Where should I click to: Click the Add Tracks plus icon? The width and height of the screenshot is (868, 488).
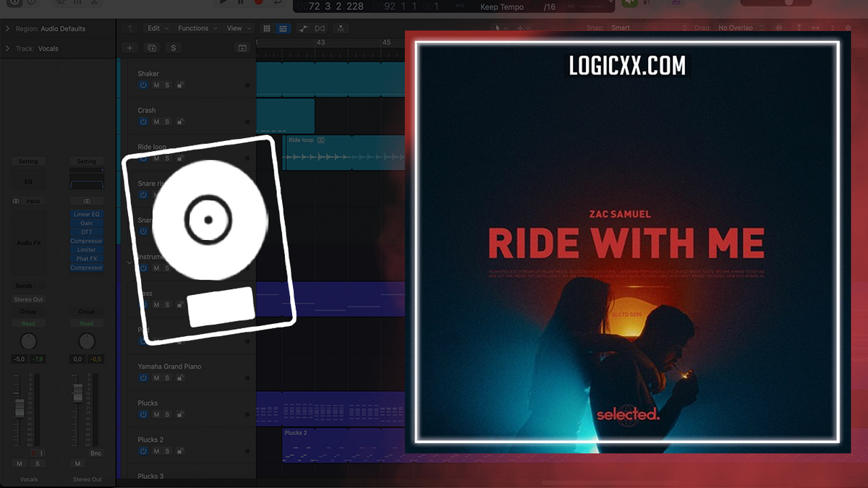[129, 48]
